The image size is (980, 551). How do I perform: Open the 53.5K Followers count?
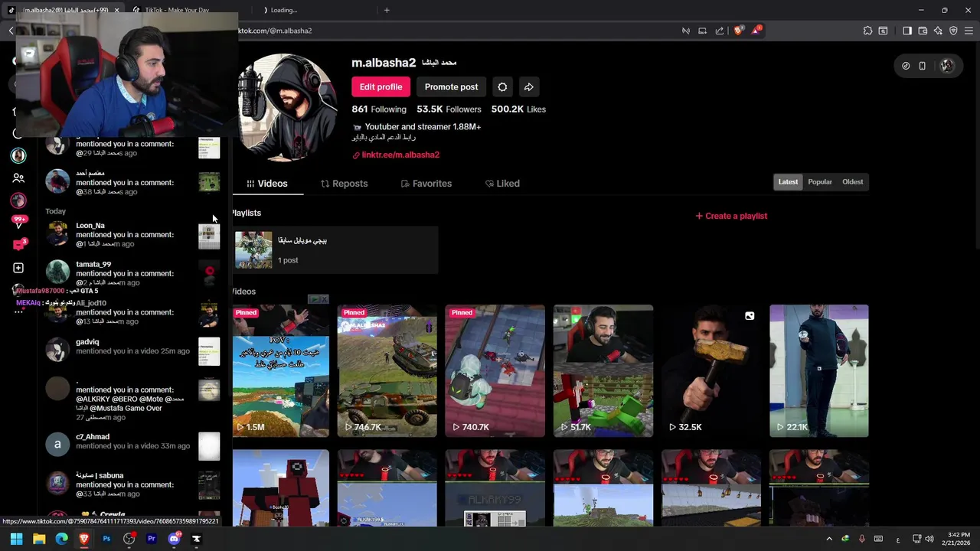pyautogui.click(x=449, y=109)
